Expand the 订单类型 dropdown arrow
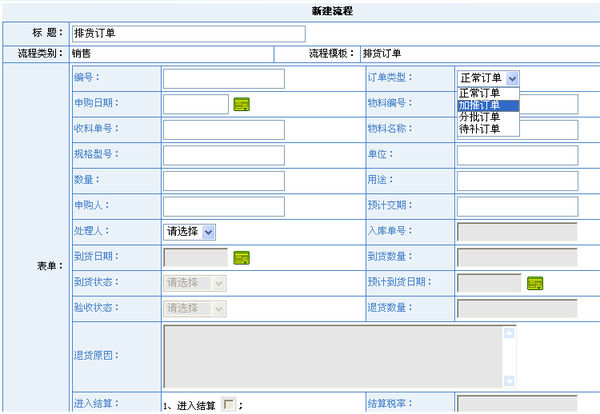The height and width of the screenshot is (414, 600). 512,78
